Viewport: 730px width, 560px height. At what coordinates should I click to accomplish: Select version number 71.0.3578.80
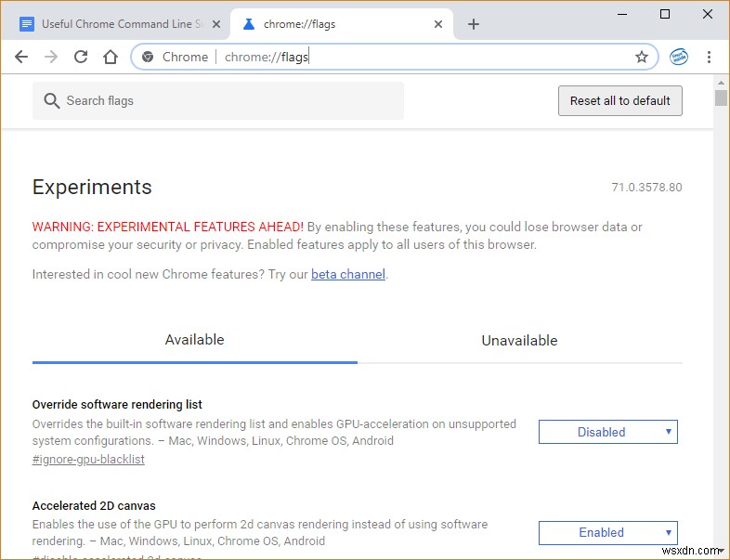[x=646, y=188]
